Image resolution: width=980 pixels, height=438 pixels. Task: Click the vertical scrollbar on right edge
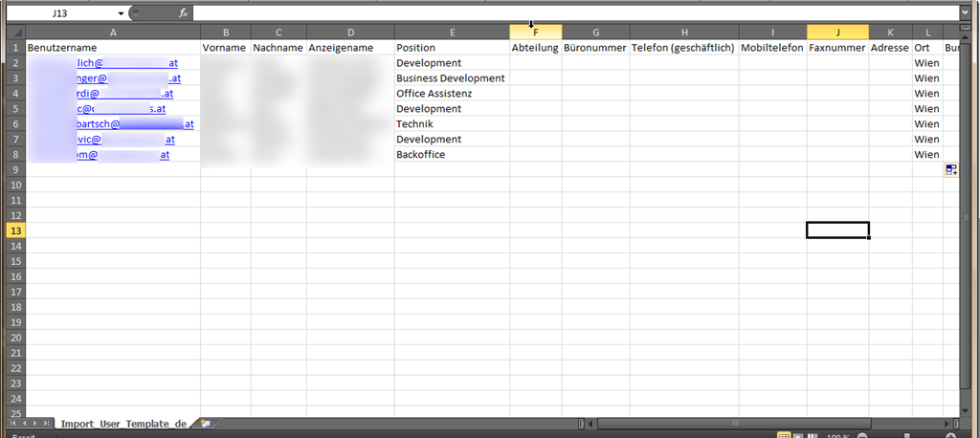[966, 219]
